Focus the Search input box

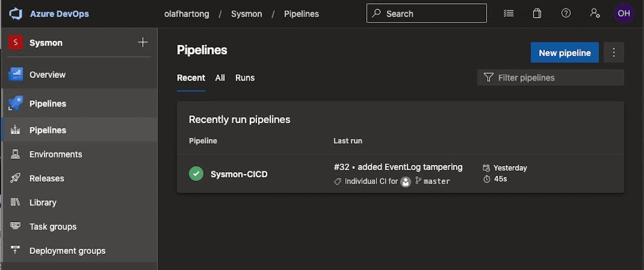coord(426,14)
